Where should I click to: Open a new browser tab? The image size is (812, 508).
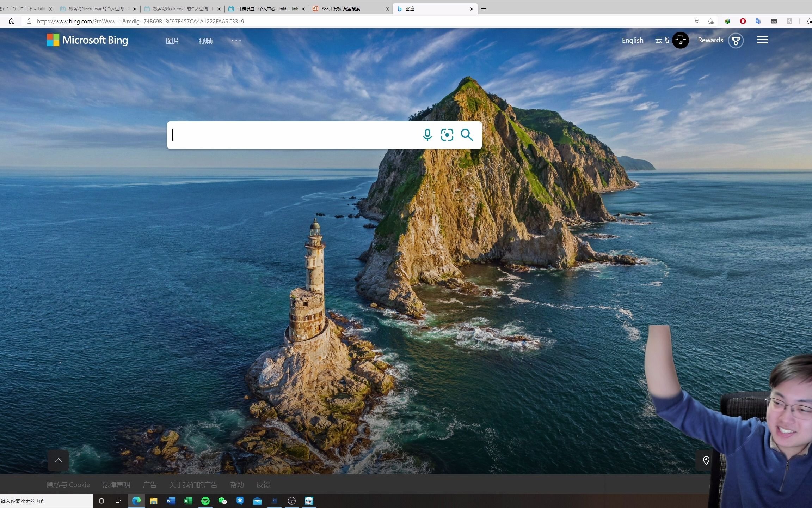coord(484,9)
